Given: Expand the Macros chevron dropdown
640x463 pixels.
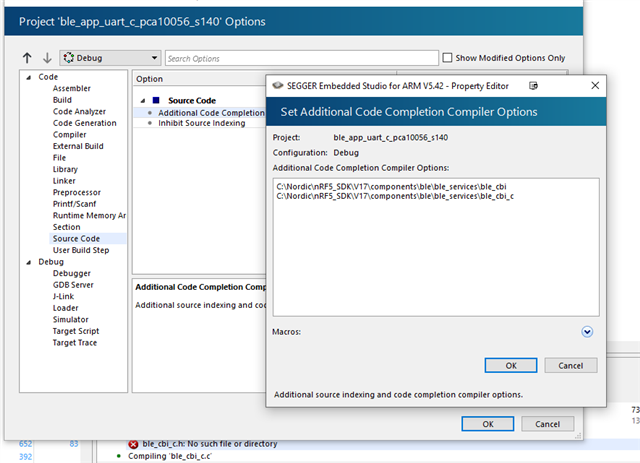Looking at the screenshot, I should (587, 332).
